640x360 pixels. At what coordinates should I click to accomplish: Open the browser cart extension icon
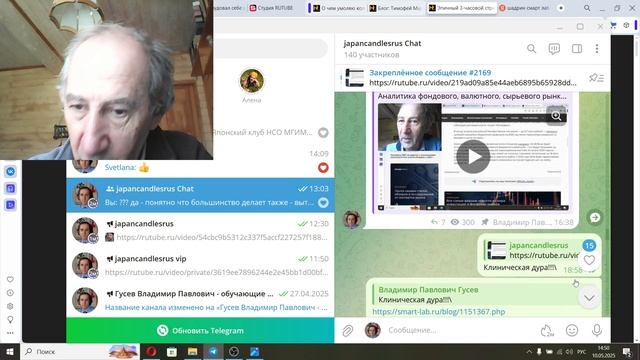pos(613,25)
